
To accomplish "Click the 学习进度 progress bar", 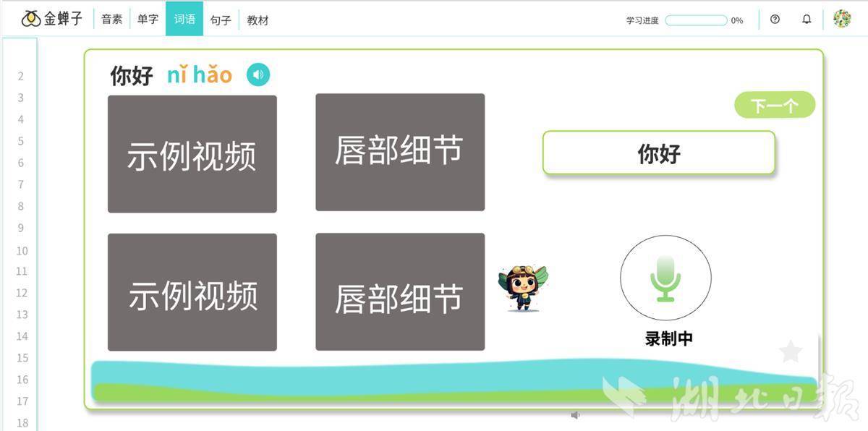I will [x=696, y=20].
